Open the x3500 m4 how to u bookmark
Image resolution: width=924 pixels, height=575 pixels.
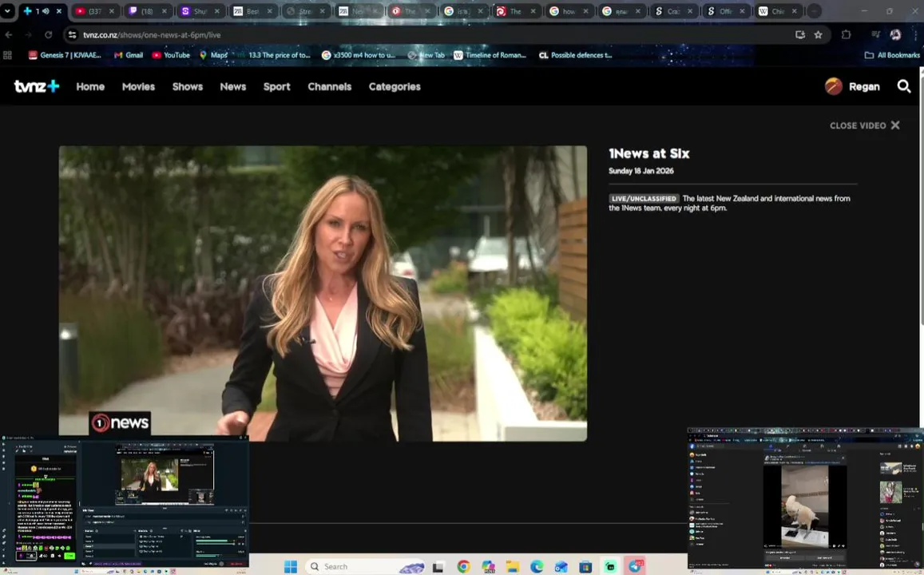coord(359,55)
